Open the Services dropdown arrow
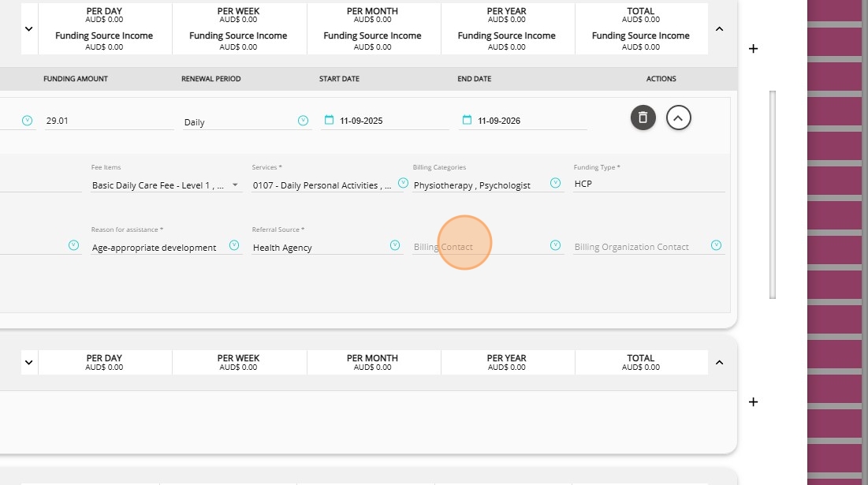The height and width of the screenshot is (485, 868). pos(402,183)
